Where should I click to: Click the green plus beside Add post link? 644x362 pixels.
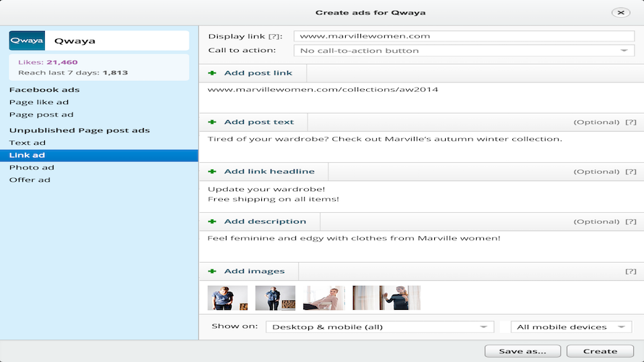[x=212, y=73]
